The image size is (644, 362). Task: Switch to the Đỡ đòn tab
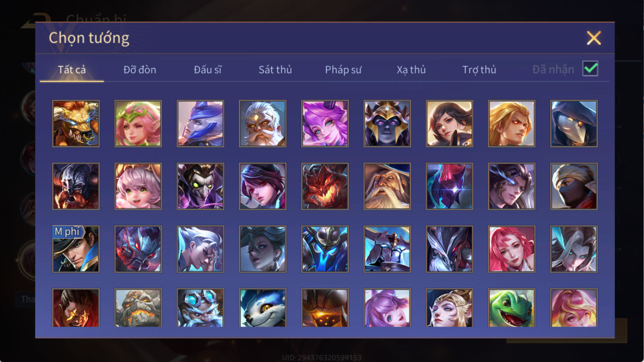coord(140,70)
